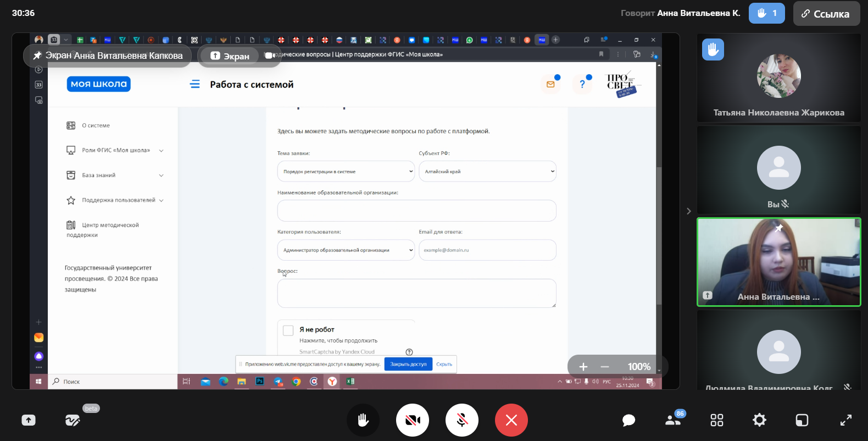The height and width of the screenshot is (441, 868).
Task: Zoom in the shared screen with plus
Action: point(583,367)
